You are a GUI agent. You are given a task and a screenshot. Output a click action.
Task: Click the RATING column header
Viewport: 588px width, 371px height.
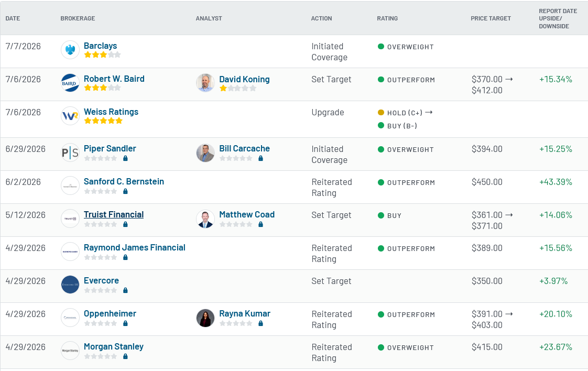(x=387, y=18)
